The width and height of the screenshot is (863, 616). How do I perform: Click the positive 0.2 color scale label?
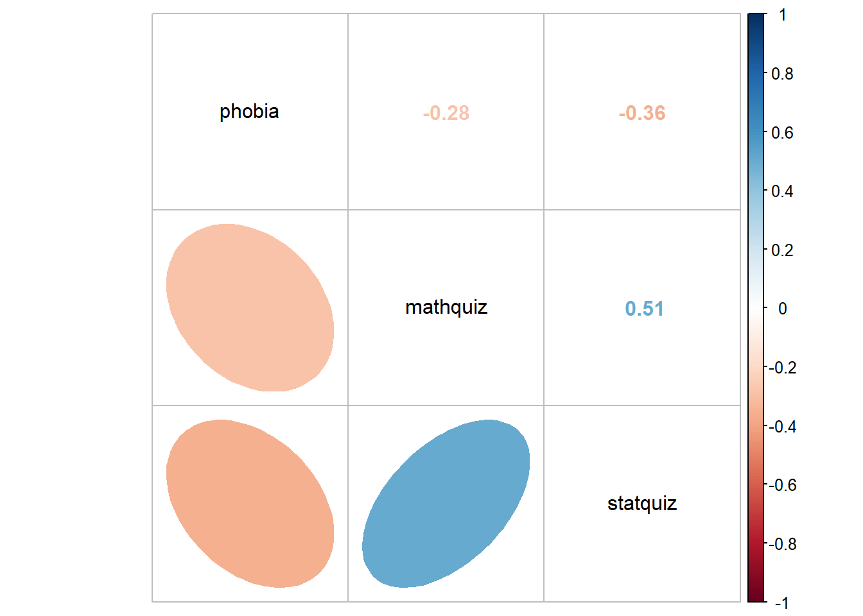782,250
